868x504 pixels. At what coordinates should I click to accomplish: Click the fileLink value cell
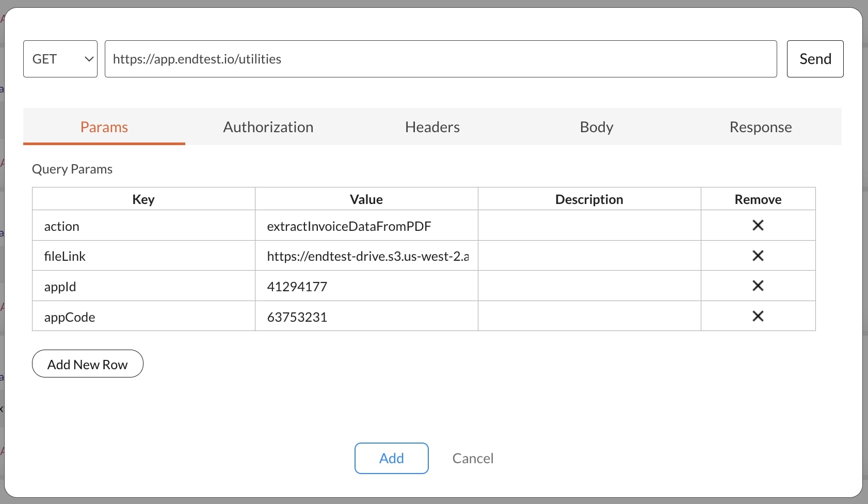pos(366,256)
